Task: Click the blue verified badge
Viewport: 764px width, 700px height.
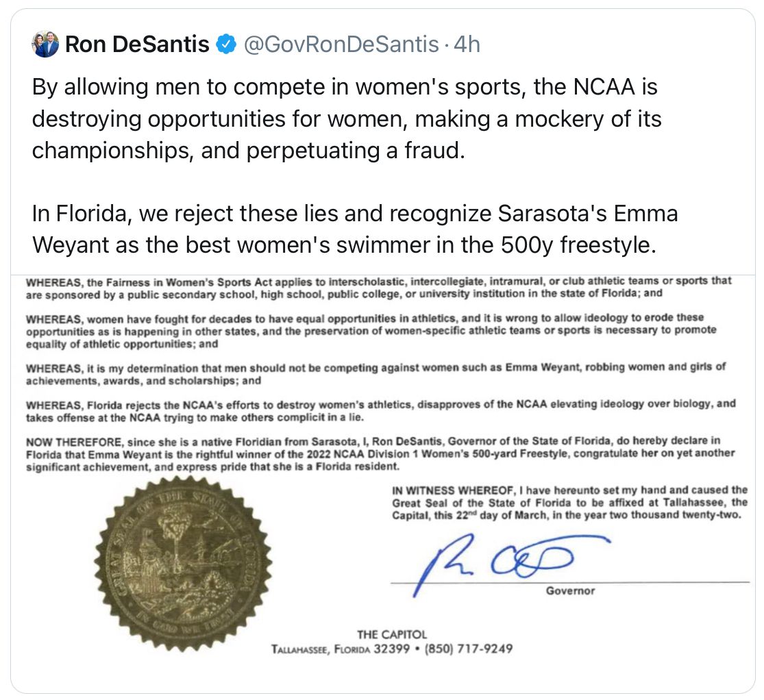Action: (226, 45)
